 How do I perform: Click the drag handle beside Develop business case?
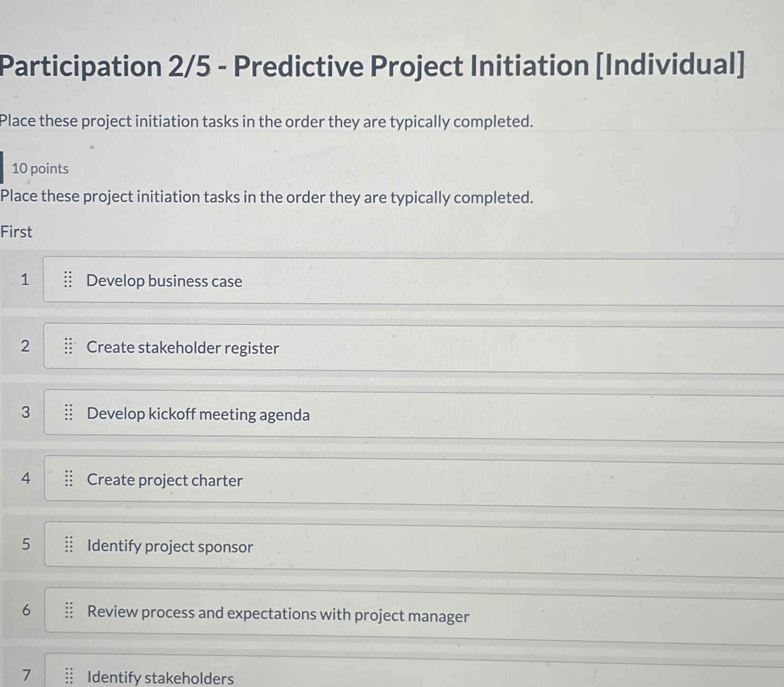[68, 280]
